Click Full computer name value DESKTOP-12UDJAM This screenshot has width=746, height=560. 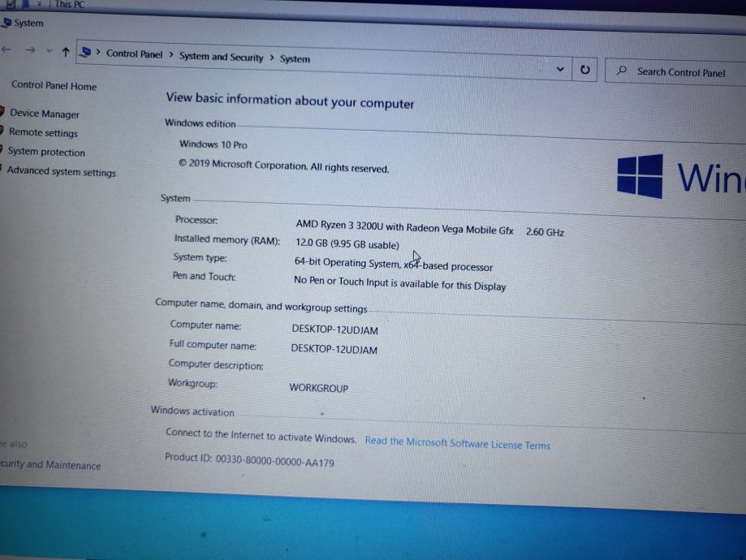coord(334,349)
